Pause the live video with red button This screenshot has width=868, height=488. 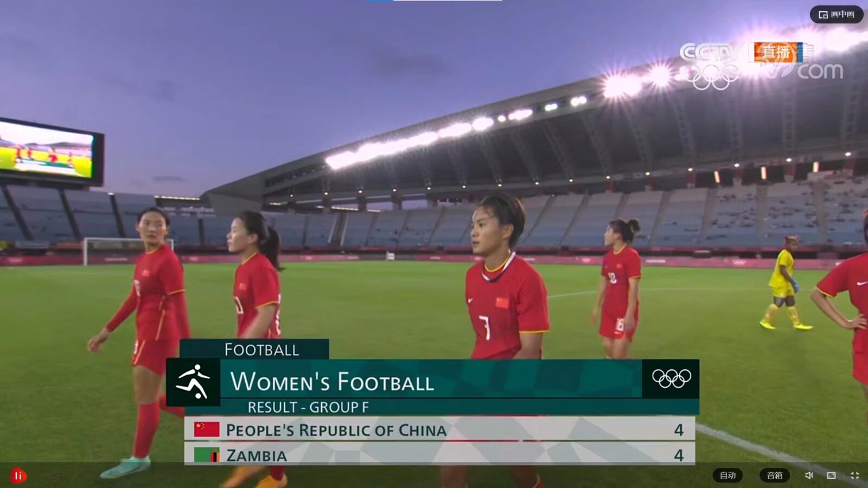coord(18,476)
